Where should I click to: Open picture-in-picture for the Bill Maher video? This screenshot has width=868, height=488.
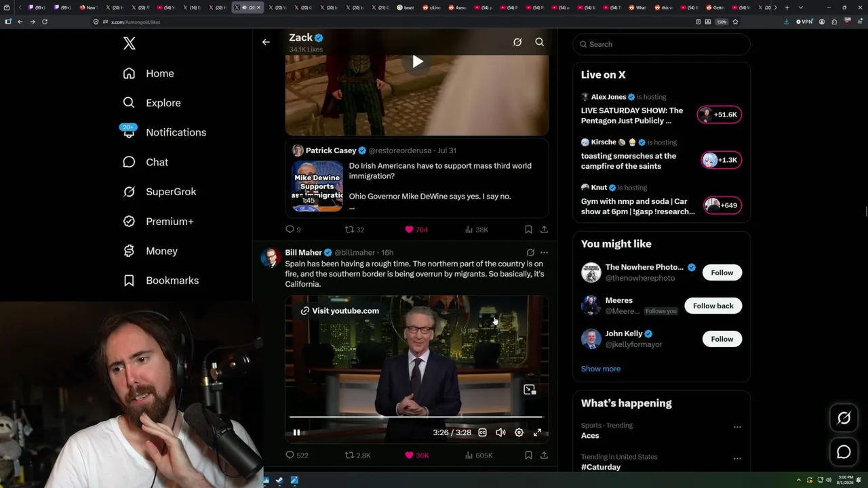click(530, 390)
